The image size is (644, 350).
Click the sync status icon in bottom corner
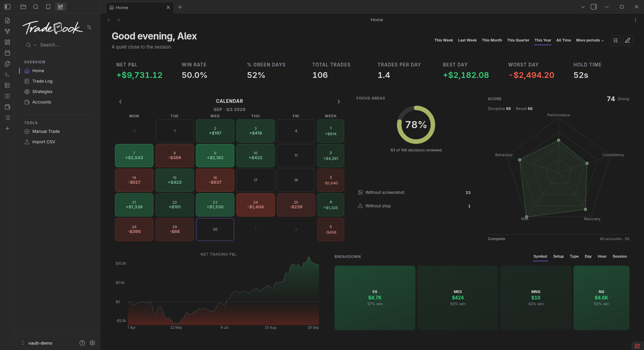coord(637,346)
